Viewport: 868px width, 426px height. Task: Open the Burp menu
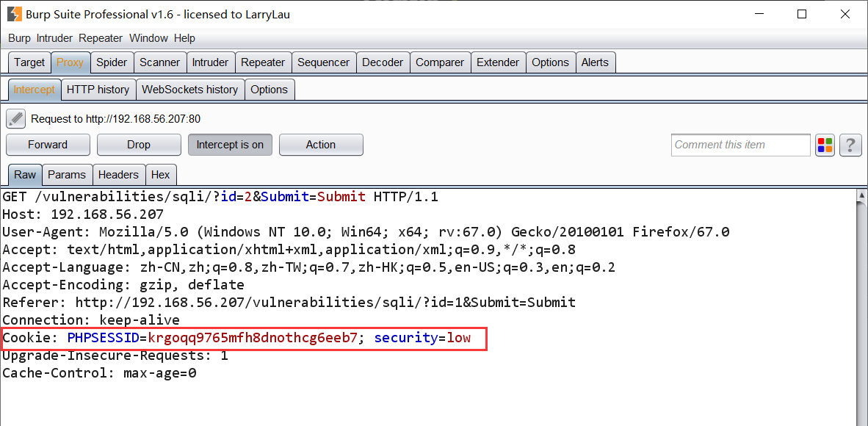[x=19, y=38]
